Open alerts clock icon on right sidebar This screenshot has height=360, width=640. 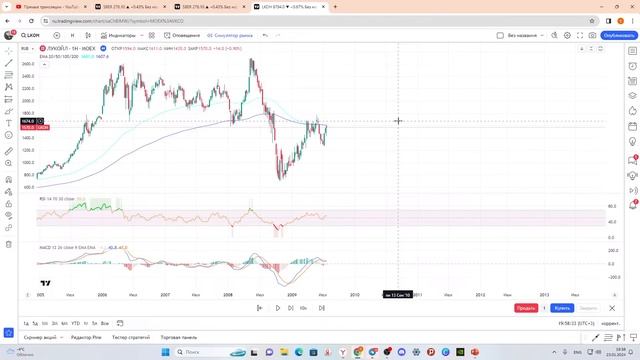click(x=632, y=66)
